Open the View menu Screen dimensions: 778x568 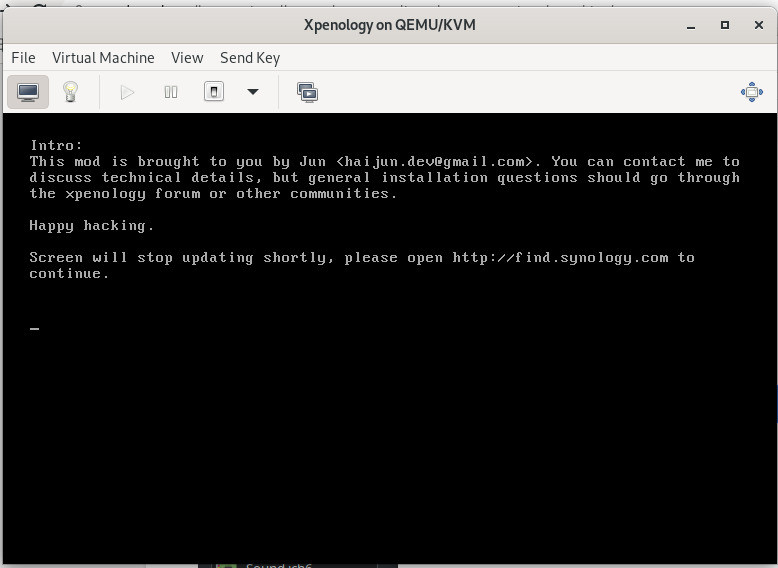(x=187, y=58)
